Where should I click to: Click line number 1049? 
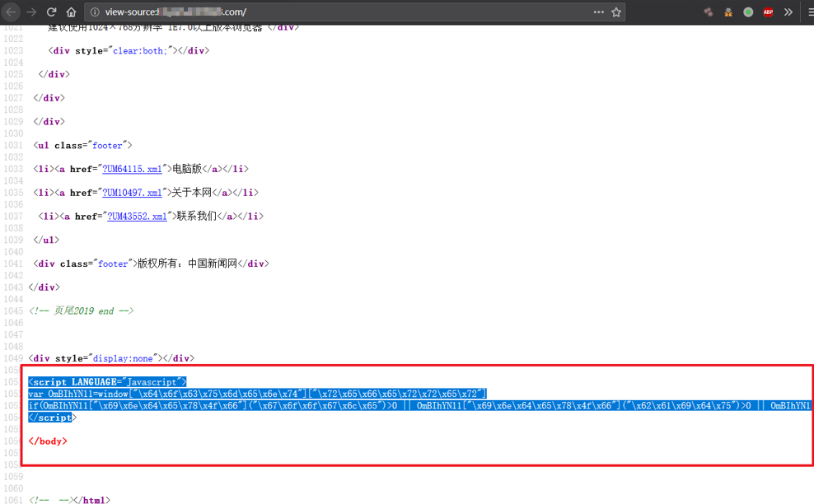[x=13, y=358]
